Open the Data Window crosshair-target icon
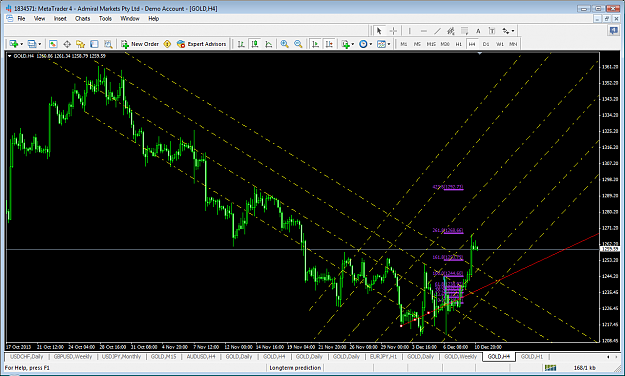 click(x=67, y=44)
